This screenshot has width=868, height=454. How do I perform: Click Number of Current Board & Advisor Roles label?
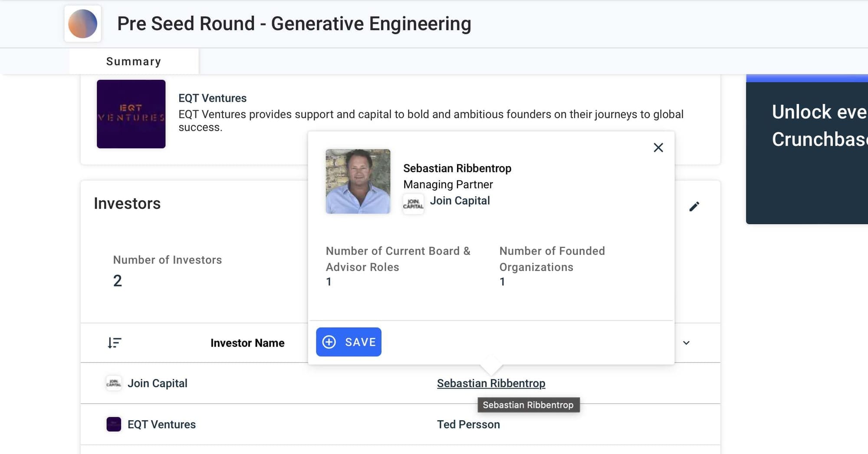pyautogui.click(x=398, y=259)
